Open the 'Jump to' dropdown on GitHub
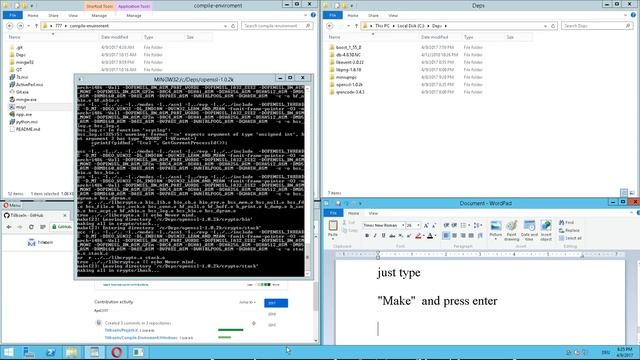The height and width of the screenshot is (360, 640). [x=247, y=302]
